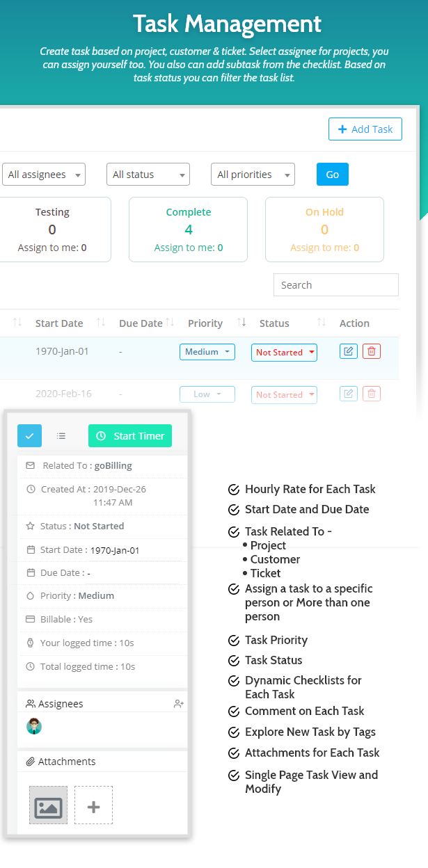428x868 pixels.
Task: Click the Search input field
Action: pos(335,285)
